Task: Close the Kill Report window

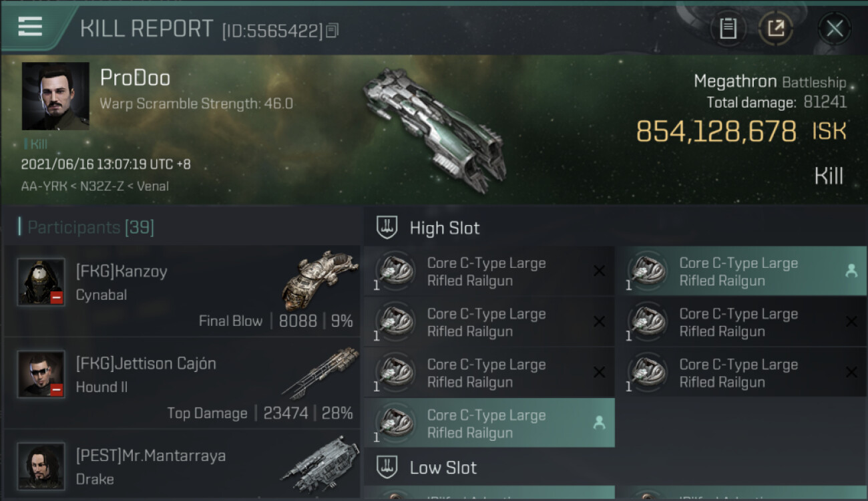Action: [x=834, y=28]
